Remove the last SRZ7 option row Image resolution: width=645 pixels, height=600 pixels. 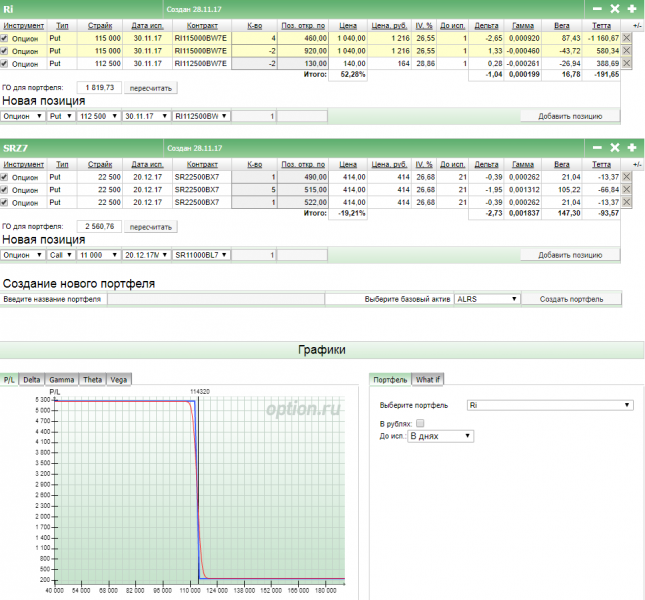(x=627, y=203)
